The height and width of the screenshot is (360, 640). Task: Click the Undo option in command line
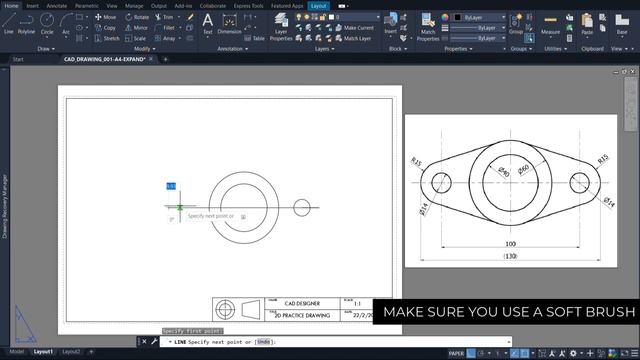pos(264,342)
